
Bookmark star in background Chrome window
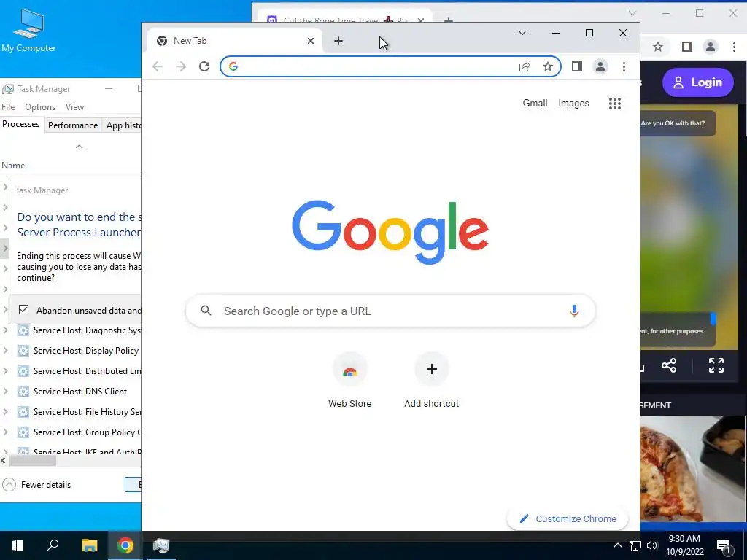[658, 47]
